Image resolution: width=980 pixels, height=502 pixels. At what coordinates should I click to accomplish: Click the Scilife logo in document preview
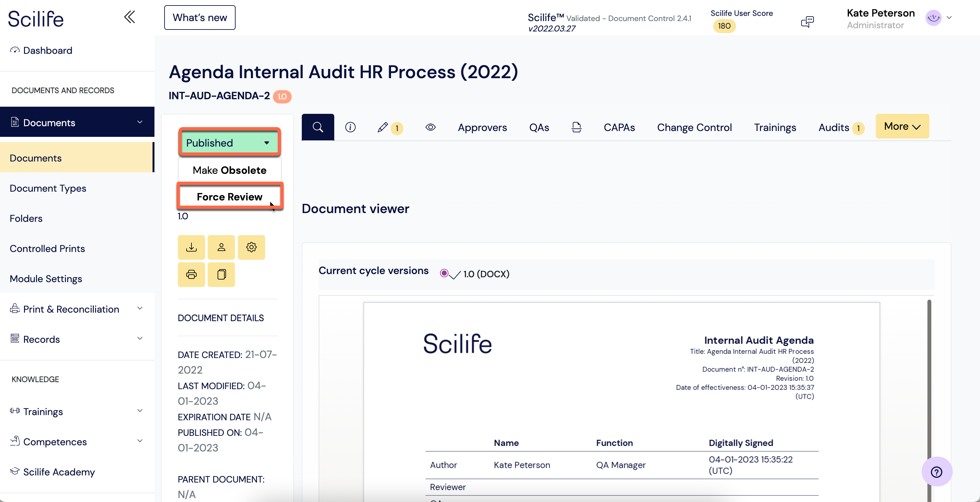[x=458, y=343]
